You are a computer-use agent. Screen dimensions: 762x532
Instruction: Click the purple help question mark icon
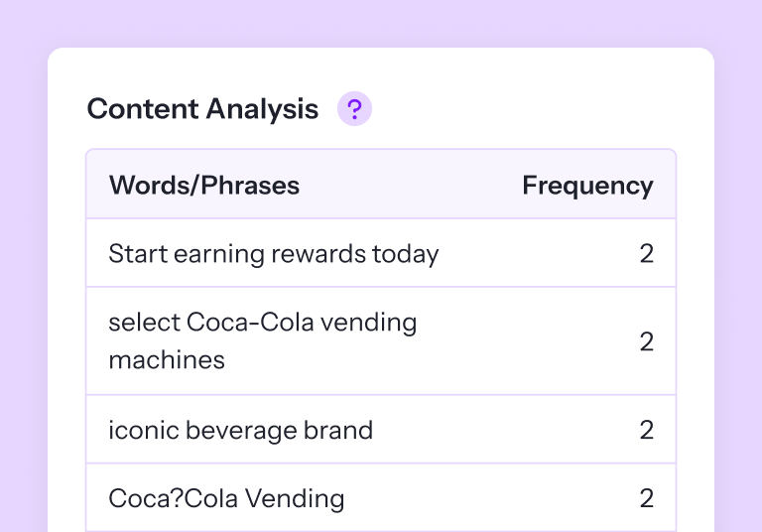(x=354, y=109)
